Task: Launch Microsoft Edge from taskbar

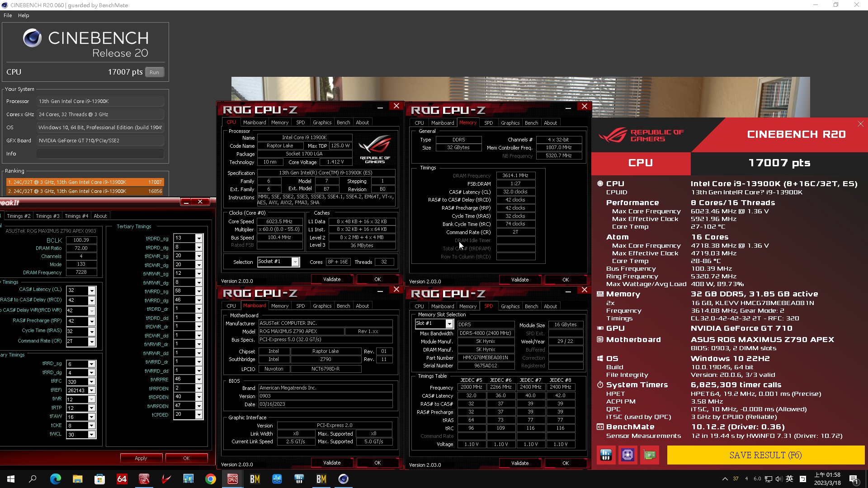Action: [55, 479]
